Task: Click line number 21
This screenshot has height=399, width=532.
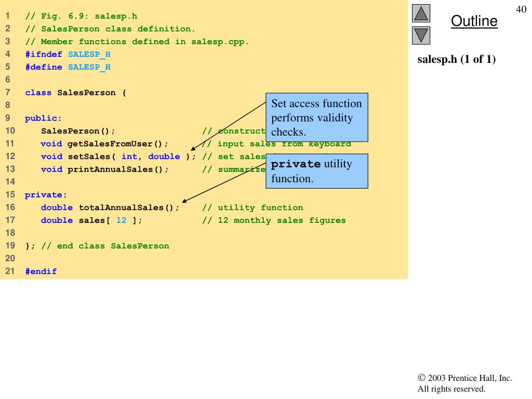Action: pyautogui.click(x=10, y=271)
